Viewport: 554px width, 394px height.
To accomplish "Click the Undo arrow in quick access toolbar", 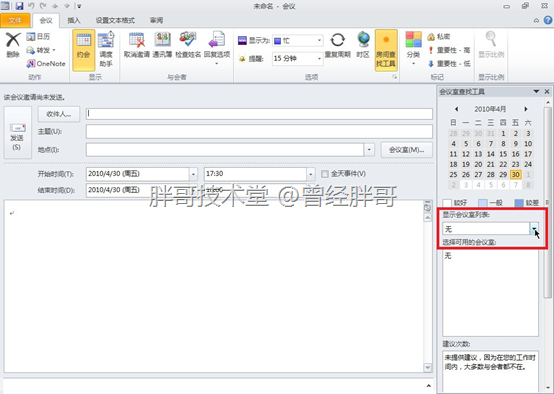I will pyautogui.click(x=31, y=6).
